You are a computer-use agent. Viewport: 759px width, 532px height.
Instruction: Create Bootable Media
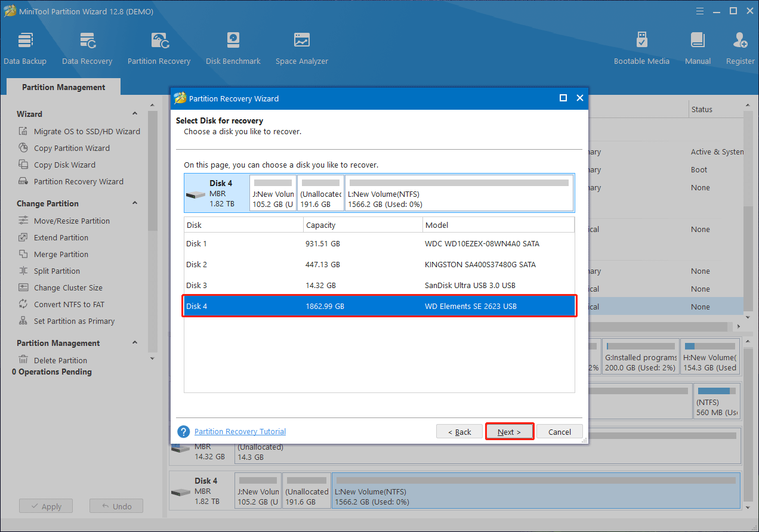click(641, 48)
